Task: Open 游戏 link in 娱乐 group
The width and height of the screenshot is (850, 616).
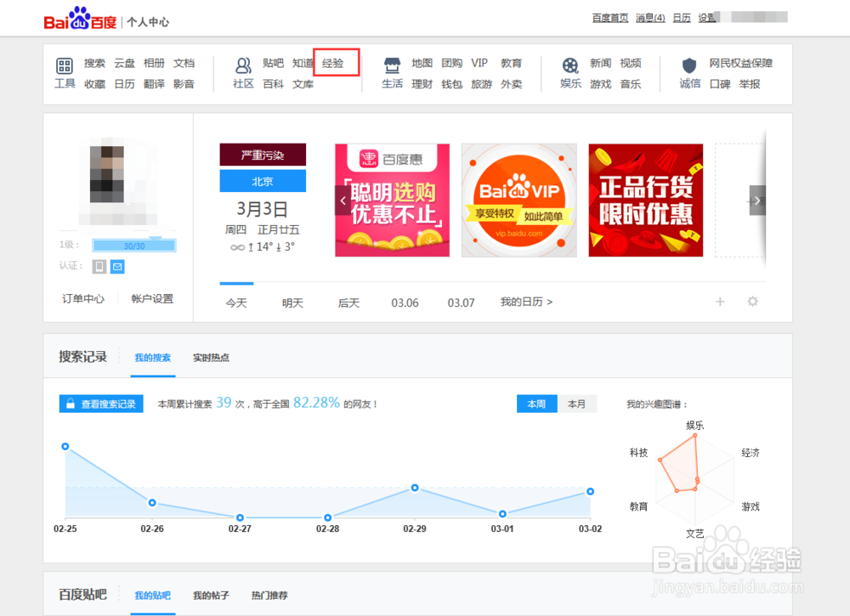Action: (601, 84)
